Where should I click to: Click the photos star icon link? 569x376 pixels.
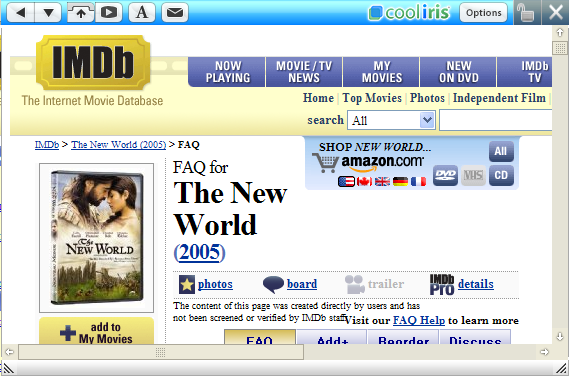point(187,284)
